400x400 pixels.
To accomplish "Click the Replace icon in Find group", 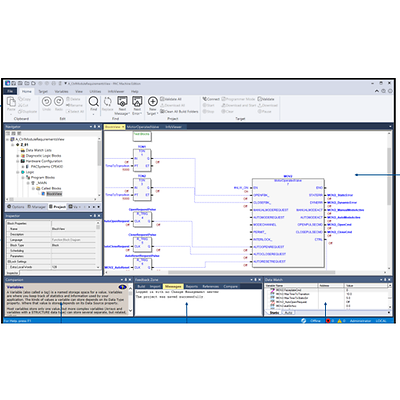I will (x=108, y=101).
